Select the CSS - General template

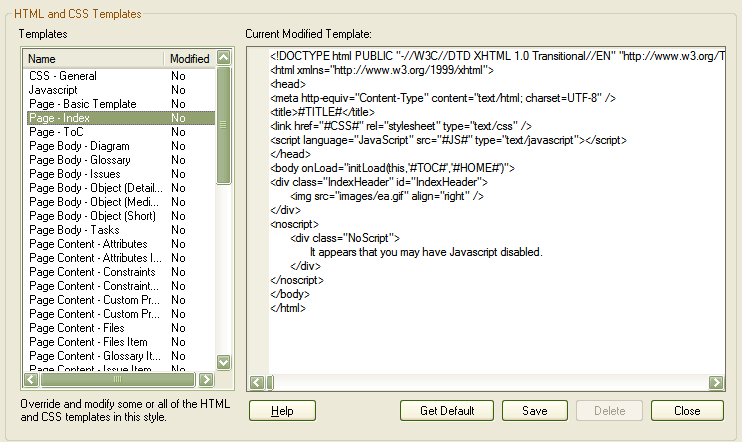point(121,76)
